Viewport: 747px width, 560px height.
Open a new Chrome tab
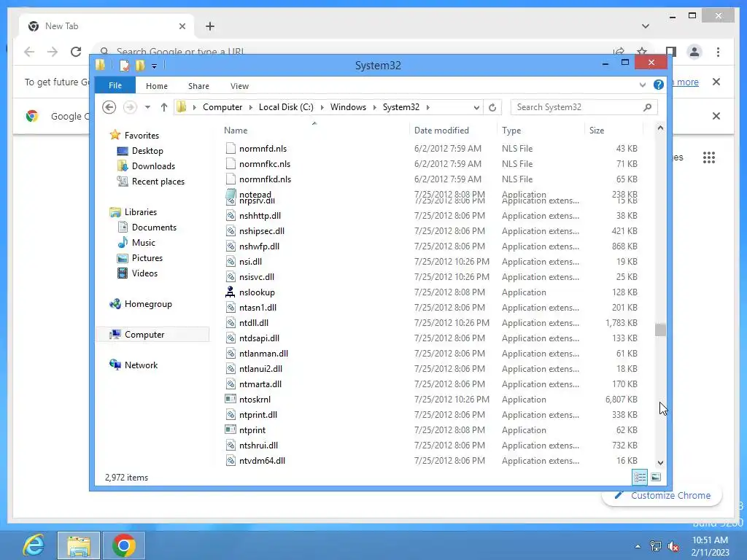tap(210, 26)
